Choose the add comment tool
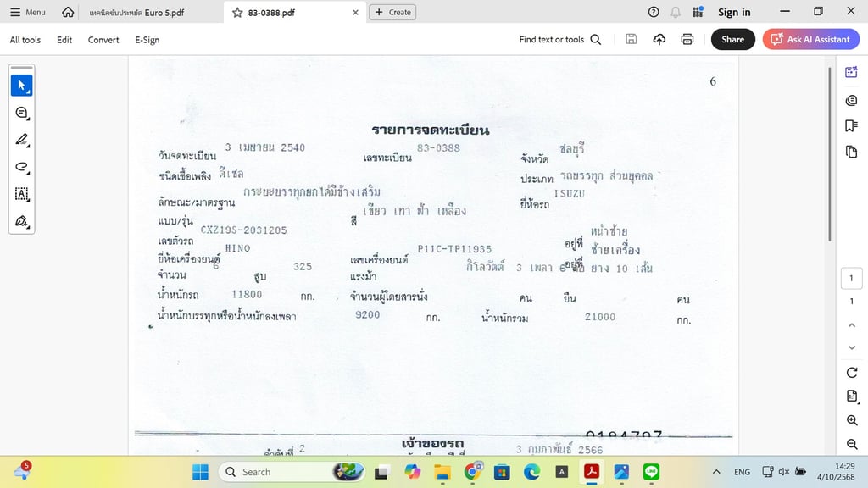Image resolution: width=868 pixels, height=488 pixels. coord(22,113)
